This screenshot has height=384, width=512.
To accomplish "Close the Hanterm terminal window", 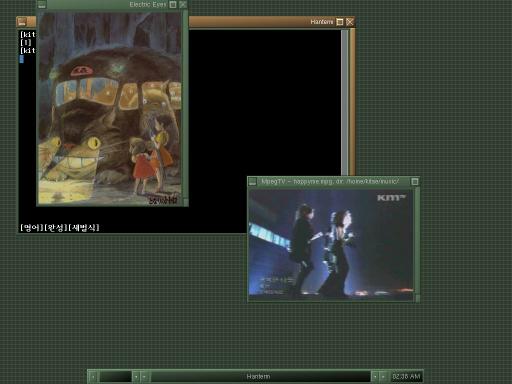I will [x=350, y=22].
